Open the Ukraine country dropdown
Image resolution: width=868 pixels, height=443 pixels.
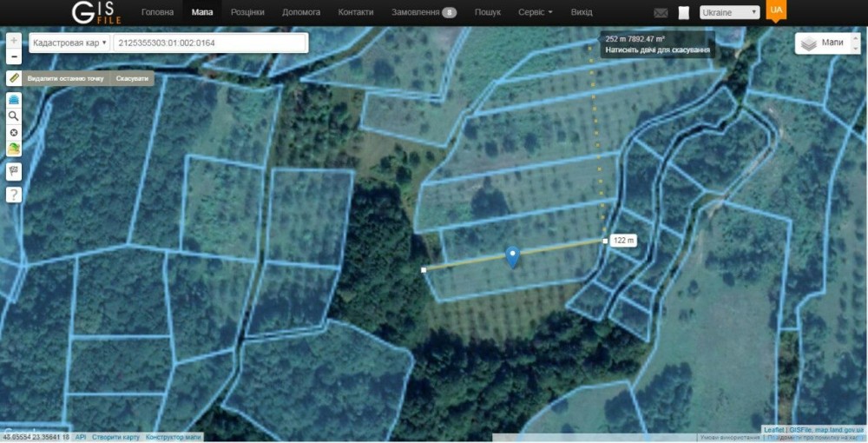tap(730, 12)
